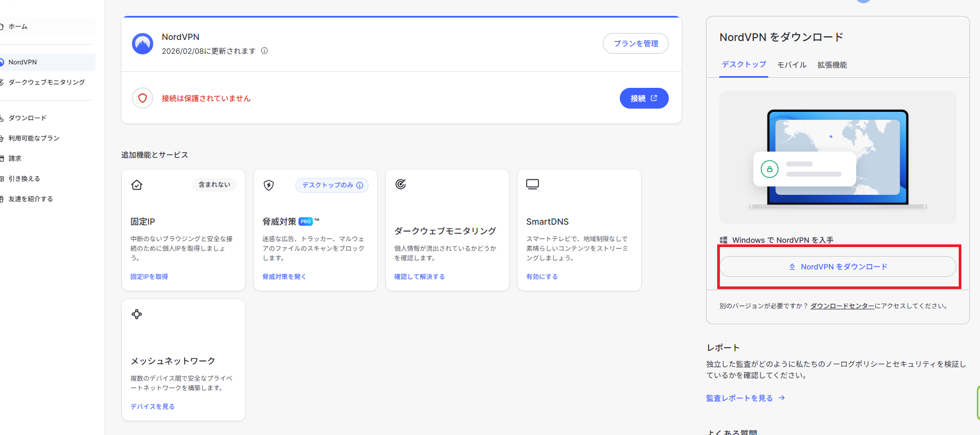This screenshot has width=980, height=435.
Task: Click the 監査レポートを見る link
Action: (x=745, y=398)
